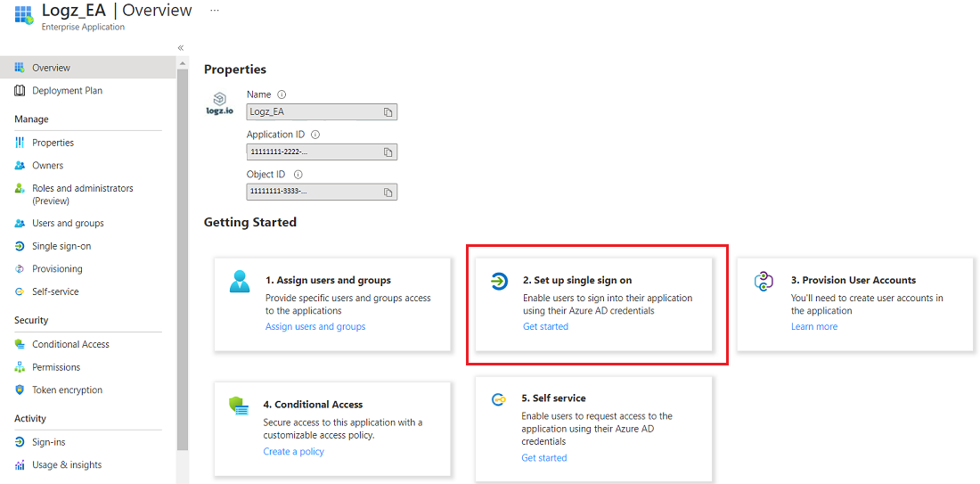Click the '4. Conditional Access' card heading
This screenshot has height=484, width=980.
313,405
